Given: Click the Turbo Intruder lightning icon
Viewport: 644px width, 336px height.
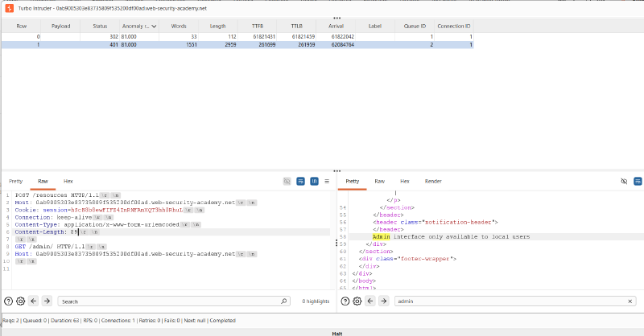Looking at the screenshot, I should [x=9, y=8].
